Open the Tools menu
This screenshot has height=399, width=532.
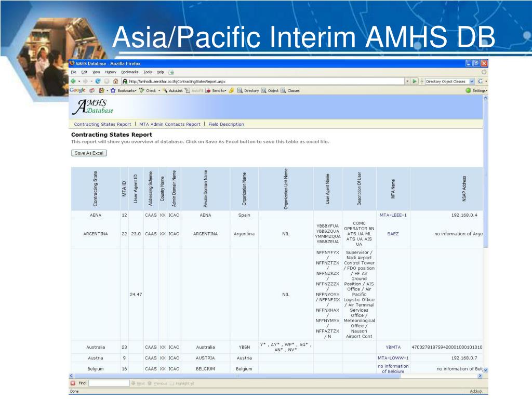[148, 72]
